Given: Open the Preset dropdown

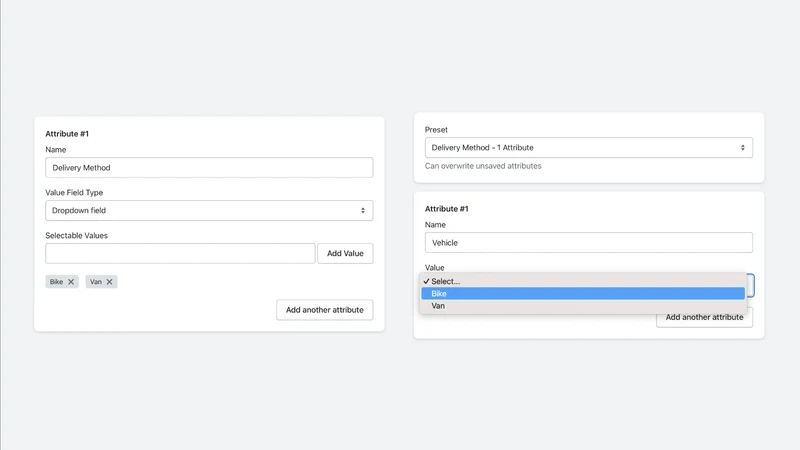Looking at the screenshot, I should 589,147.
